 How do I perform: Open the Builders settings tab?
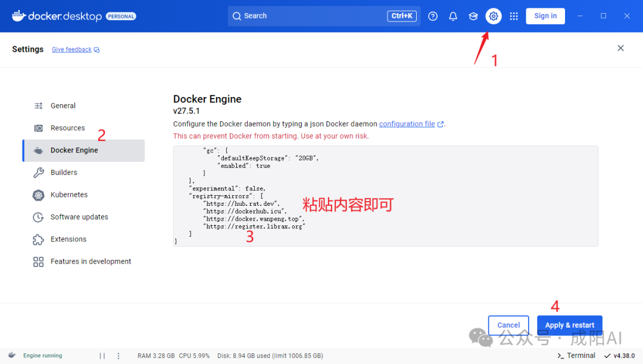coord(84,172)
